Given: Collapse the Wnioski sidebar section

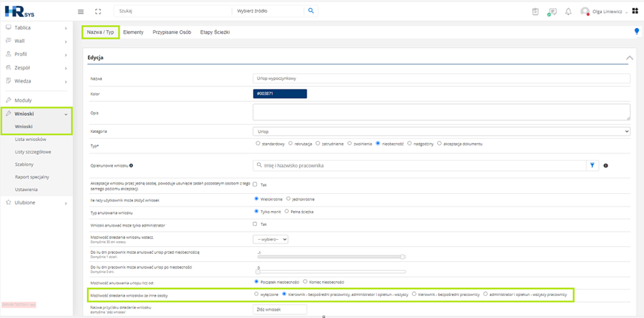Looking at the screenshot, I should coord(66,114).
